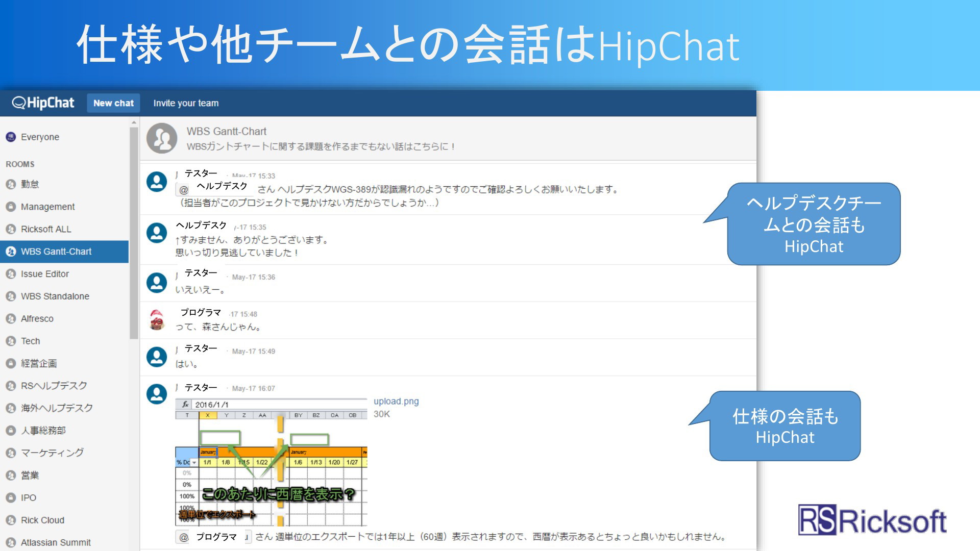The width and height of the screenshot is (980, 551).
Task: Click the message 'って、森さんじゃん。'
Action: 219,327
